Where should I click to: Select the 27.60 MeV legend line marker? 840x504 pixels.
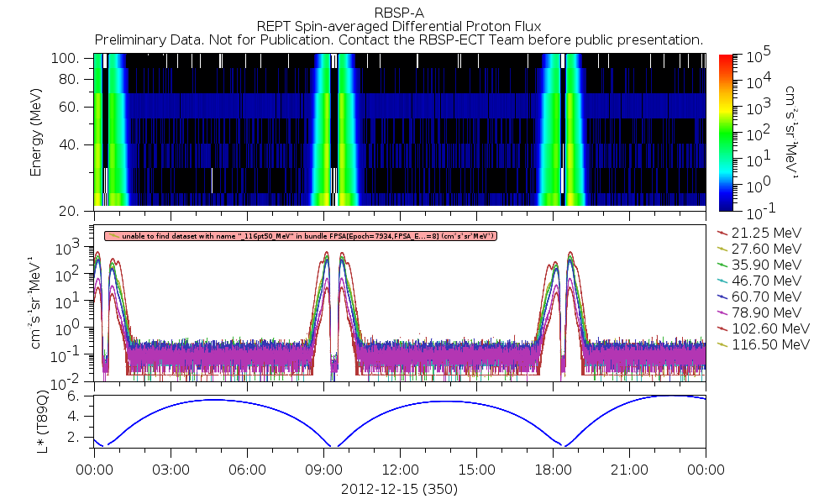tap(720, 249)
